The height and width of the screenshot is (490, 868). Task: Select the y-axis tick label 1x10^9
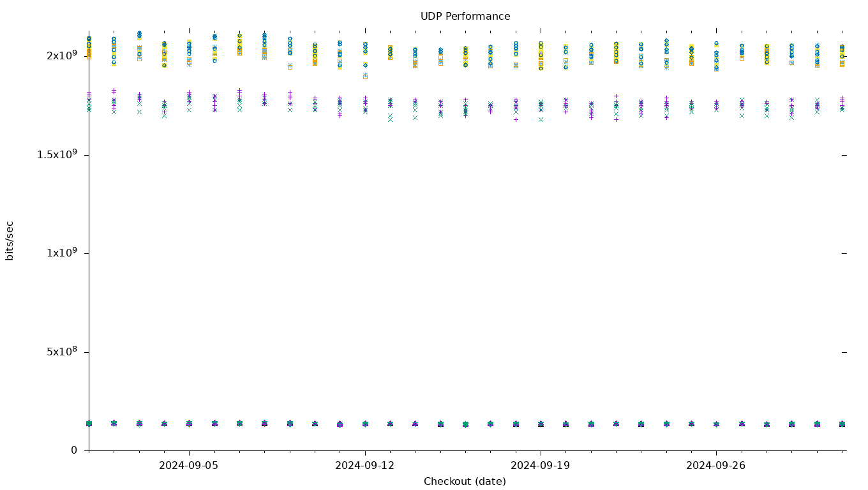(x=61, y=253)
